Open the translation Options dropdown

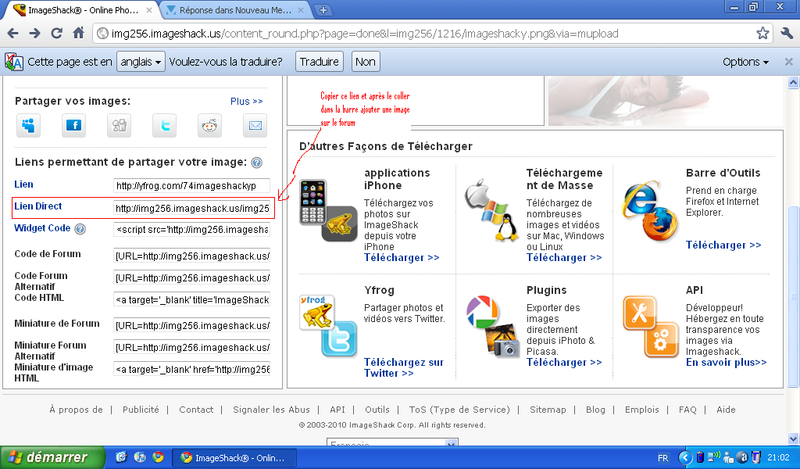(x=745, y=62)
